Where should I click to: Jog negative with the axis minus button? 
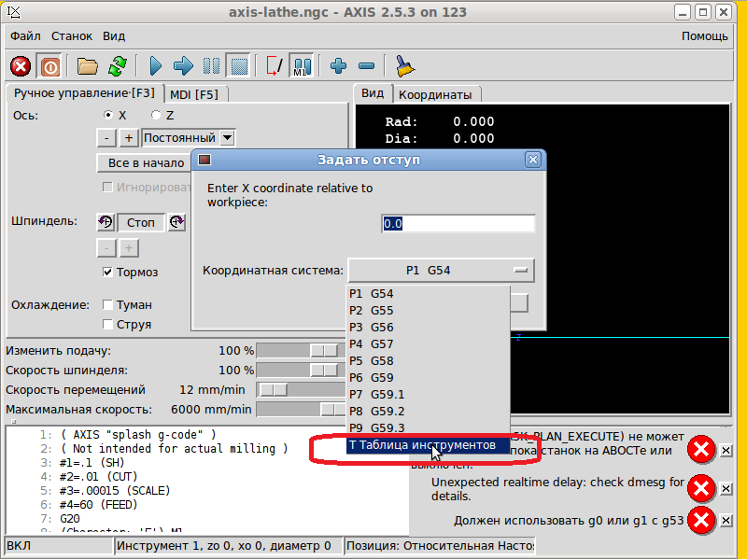106,138
